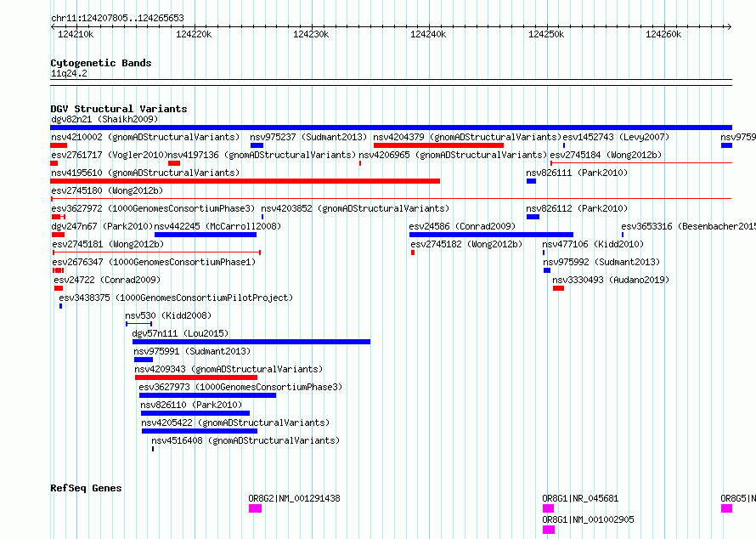The width and height of the screenshot is (756, 539).
Task: Click esv3438375 Pilot Project label
Action: coord(176,298)
